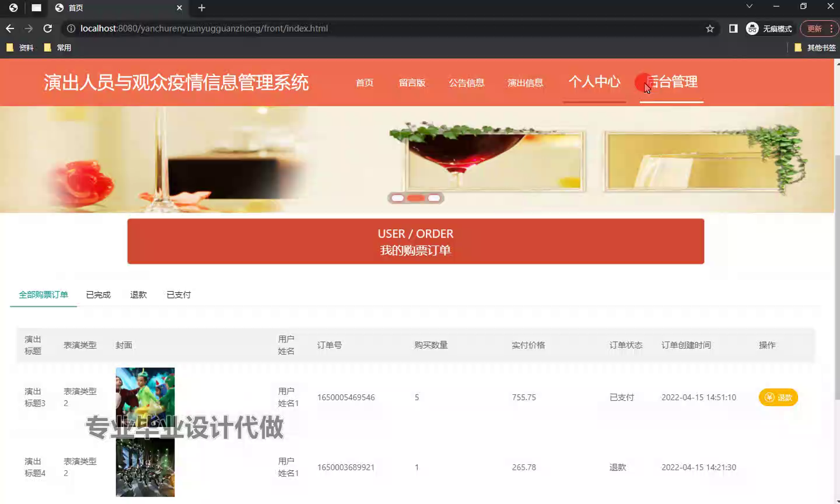Click the browser forward arrow
Viewport: 840px width, 504px height.
29,29
